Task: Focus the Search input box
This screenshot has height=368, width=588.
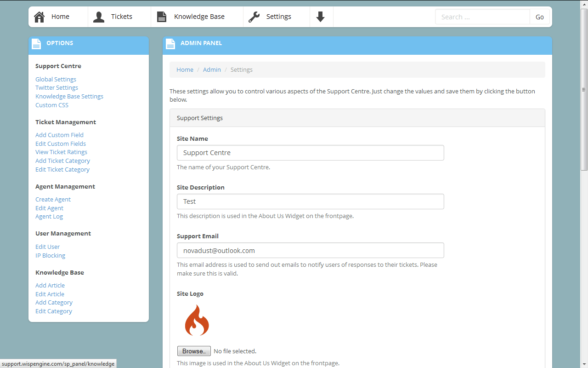Action: click(x=482, y=17)
